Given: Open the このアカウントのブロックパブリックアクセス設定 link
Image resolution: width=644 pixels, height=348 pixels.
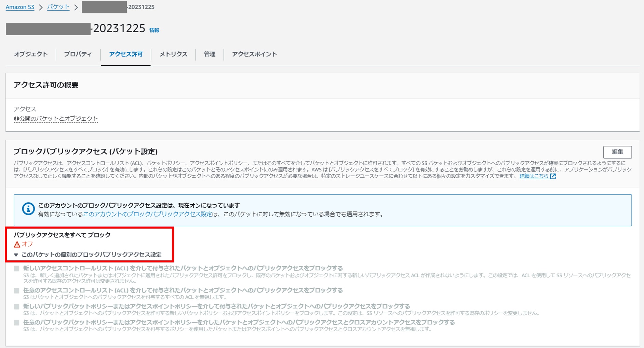Looking at the screenshot, I should tap(147, 215).
